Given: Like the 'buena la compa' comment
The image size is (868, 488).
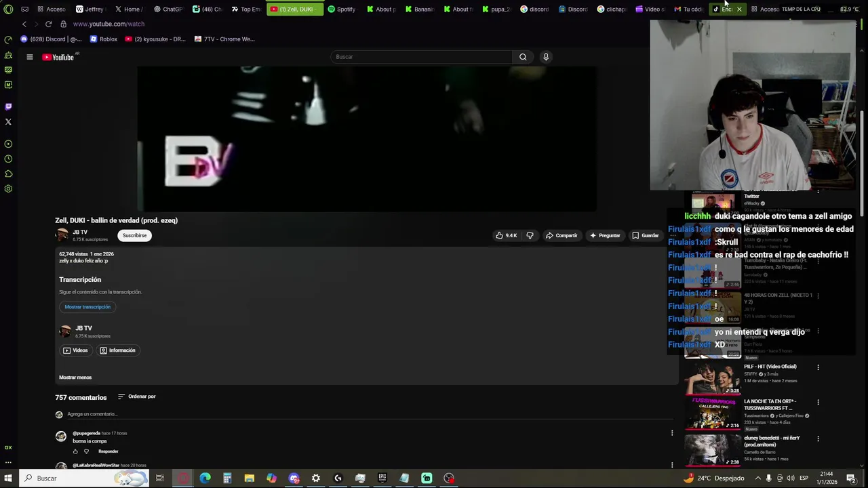Looking at the screenshot, I should coord(75,451).
